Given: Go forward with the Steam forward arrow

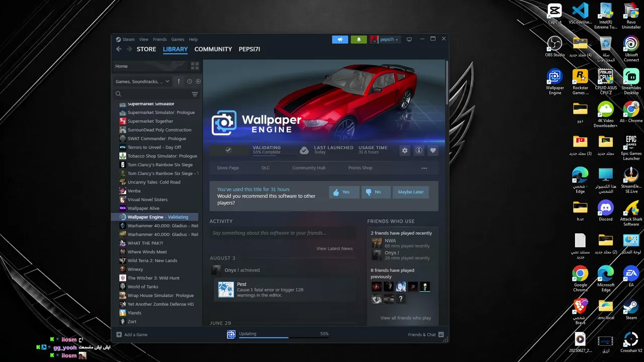Looking at the screenshot, I should coord(129,49).
